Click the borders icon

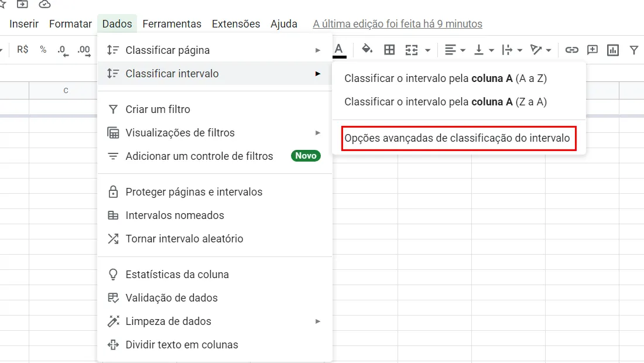pyautogui.click(x=389, y=50)
